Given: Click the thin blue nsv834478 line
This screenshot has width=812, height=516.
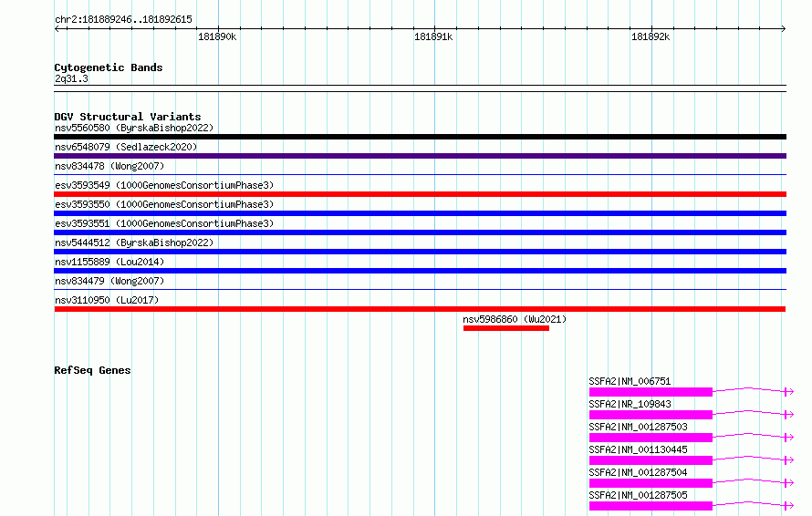Looking at the screenshot, I should pos(420,175).
